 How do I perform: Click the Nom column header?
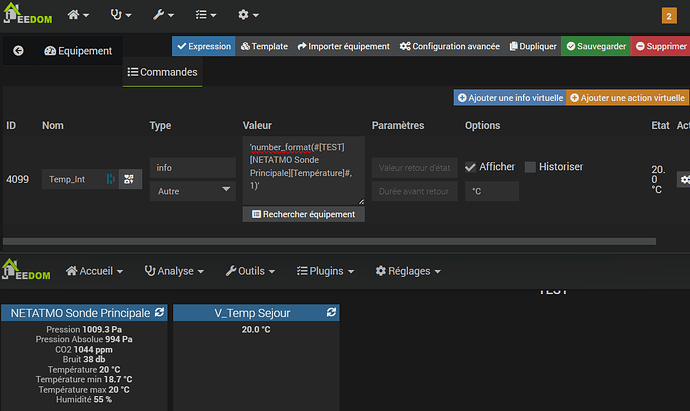(x=53, y=125)
